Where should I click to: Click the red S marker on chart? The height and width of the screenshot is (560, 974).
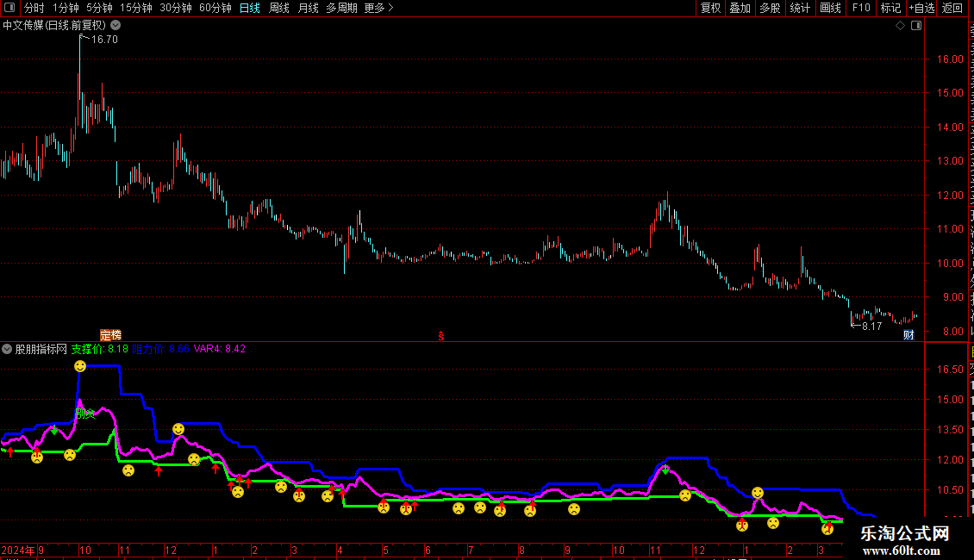tap(441, 336)
